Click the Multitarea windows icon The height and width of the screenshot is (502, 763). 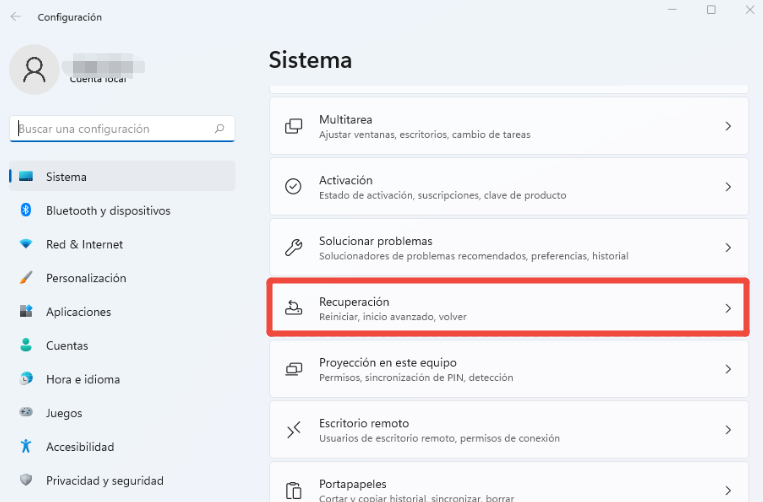point(293,126)
